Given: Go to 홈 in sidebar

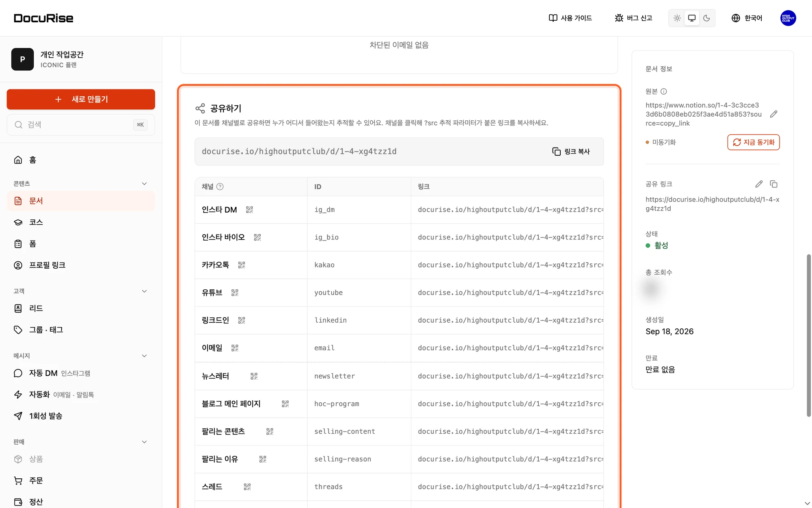Looking at the screenshot, I should pyautogui.click(x=81, y=160).
